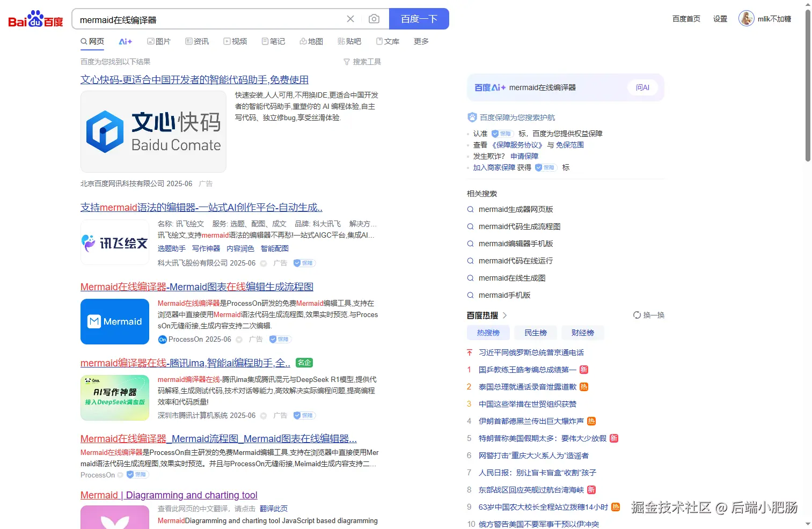812x529 pixels.
Task: Expand the 更多 tab menu
Action: (421, 41)
